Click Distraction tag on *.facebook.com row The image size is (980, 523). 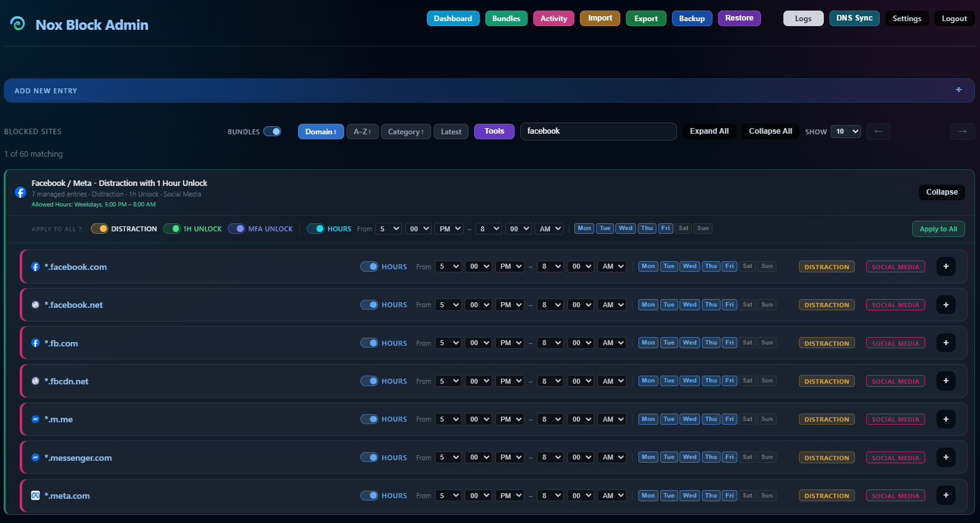(827, 267)
